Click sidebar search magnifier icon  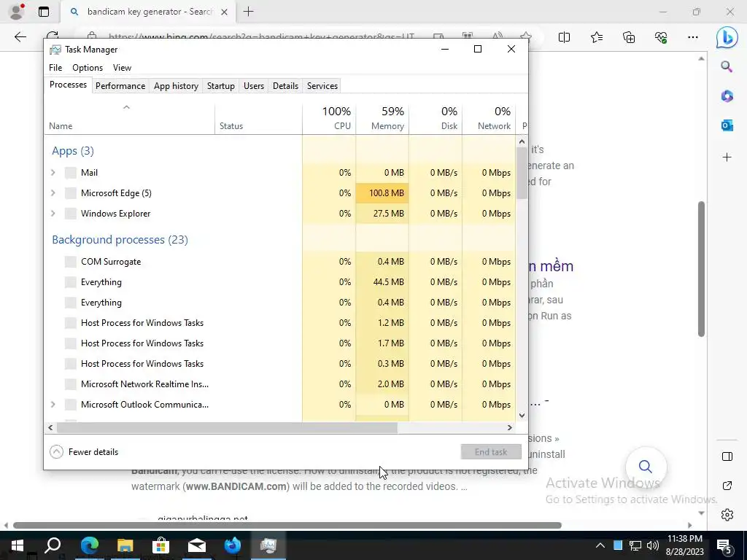coord(727,66)
